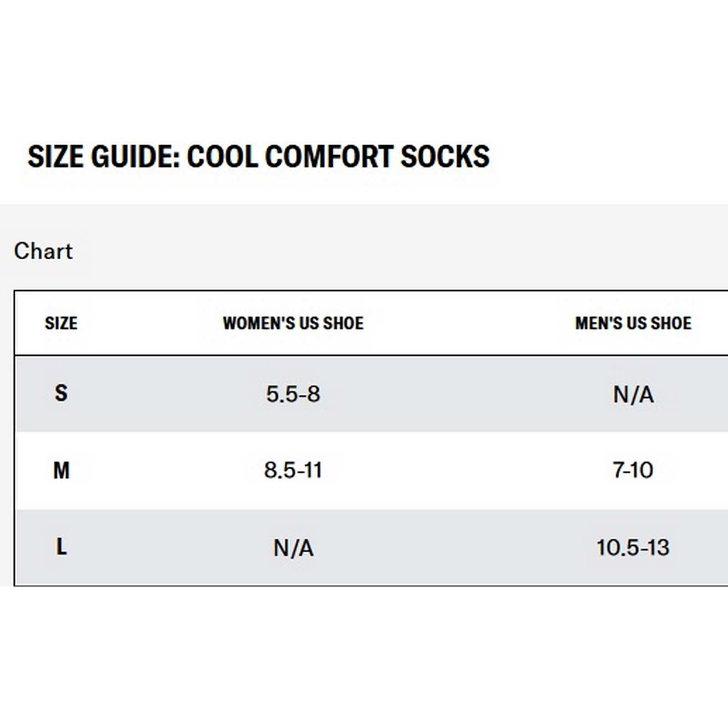Select the Chart label
Viewport: 728px width, 728px height.
click(43, 251)
